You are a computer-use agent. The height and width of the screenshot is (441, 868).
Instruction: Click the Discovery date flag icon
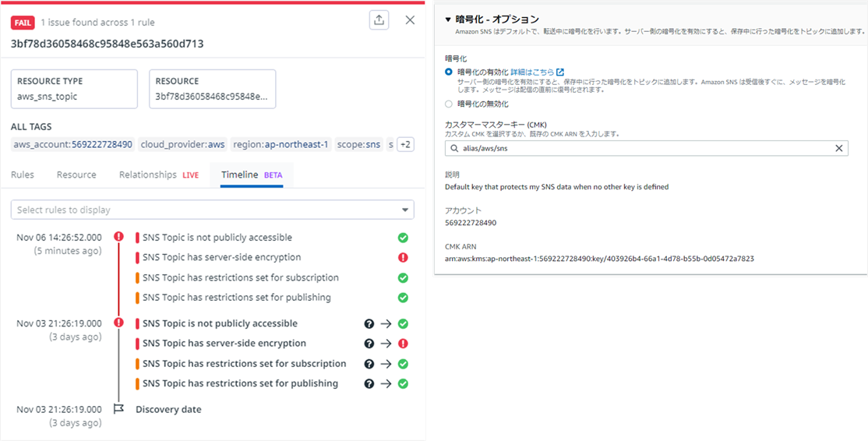pos(118,410)
